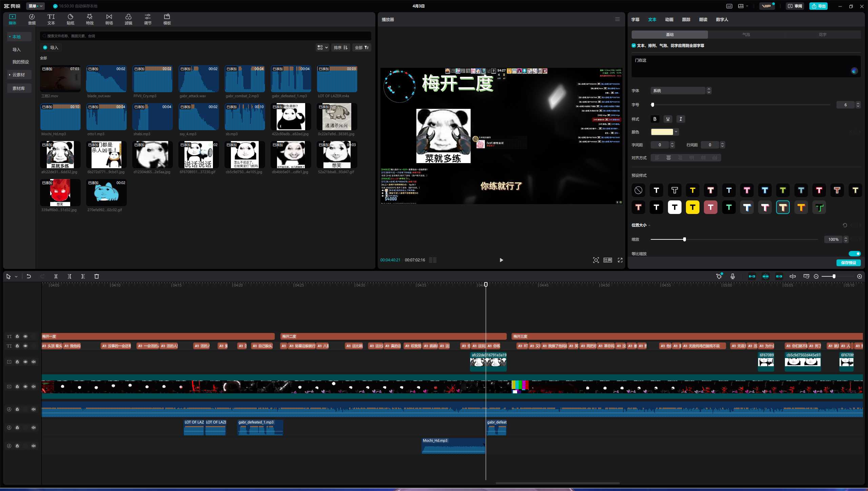
Task: Click the microphone record icon
Action: point(732,276)
